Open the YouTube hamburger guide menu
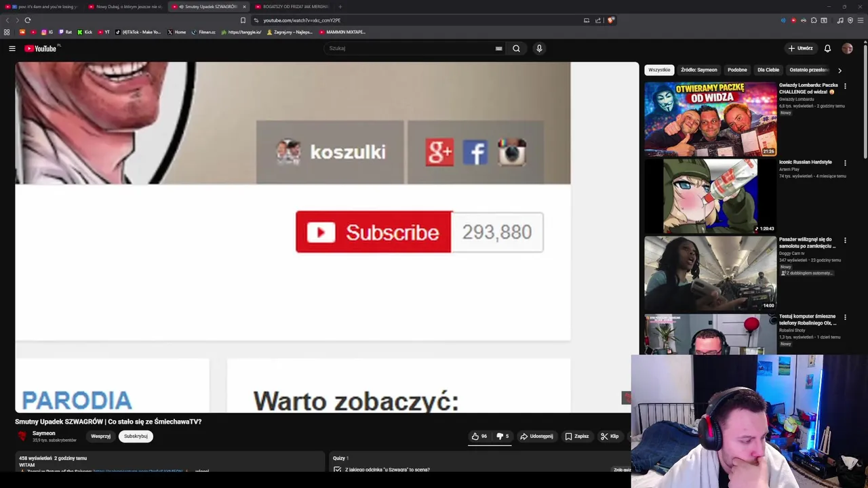The image size is (868, 488). click(12, 48)
